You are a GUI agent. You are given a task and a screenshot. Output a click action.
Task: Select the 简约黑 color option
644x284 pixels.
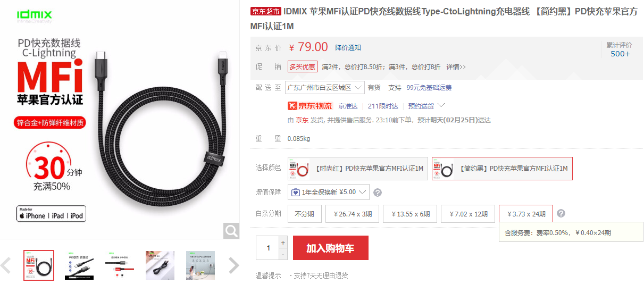[x=502, y=169]
